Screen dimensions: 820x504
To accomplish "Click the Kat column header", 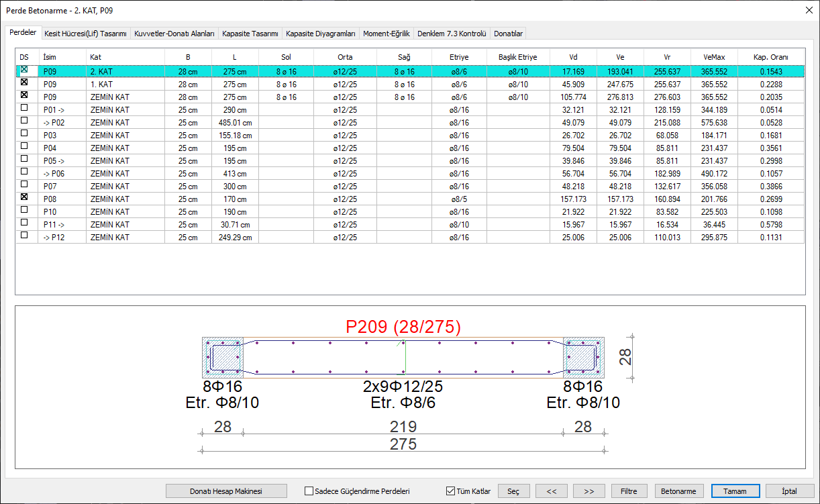I will 125,57.
